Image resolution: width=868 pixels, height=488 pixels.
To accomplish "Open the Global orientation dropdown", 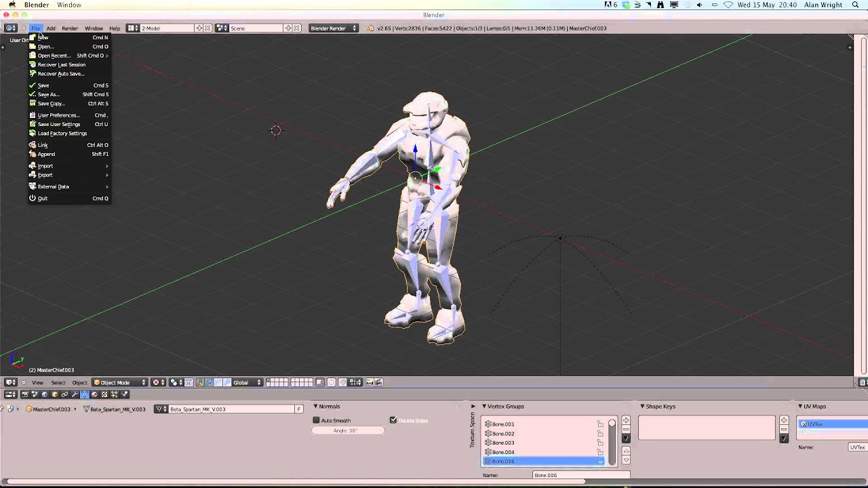I will 248,382.
